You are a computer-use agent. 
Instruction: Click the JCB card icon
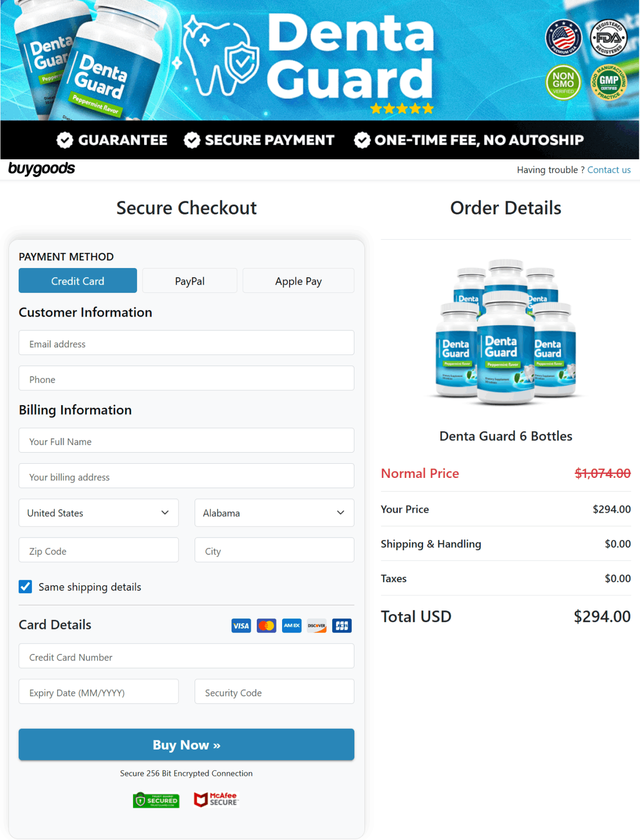point(342,626)
